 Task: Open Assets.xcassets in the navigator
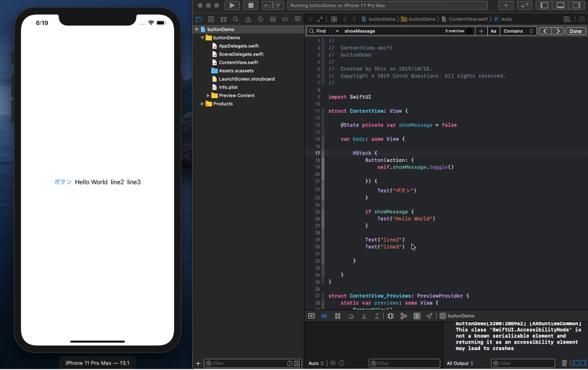pyautogui.click(x=236, y=71)
